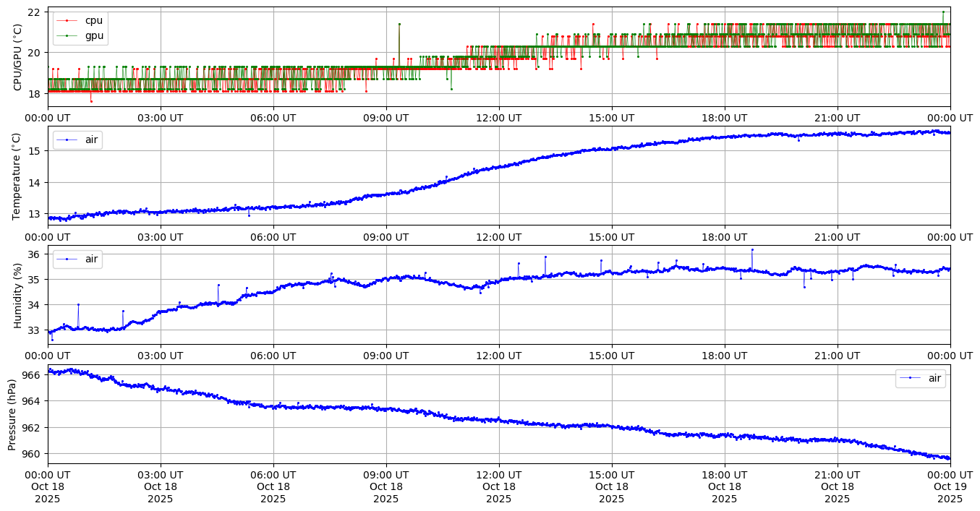Select the air legend in Temperature panel
The image size is (980, 511).
(77, 139)
